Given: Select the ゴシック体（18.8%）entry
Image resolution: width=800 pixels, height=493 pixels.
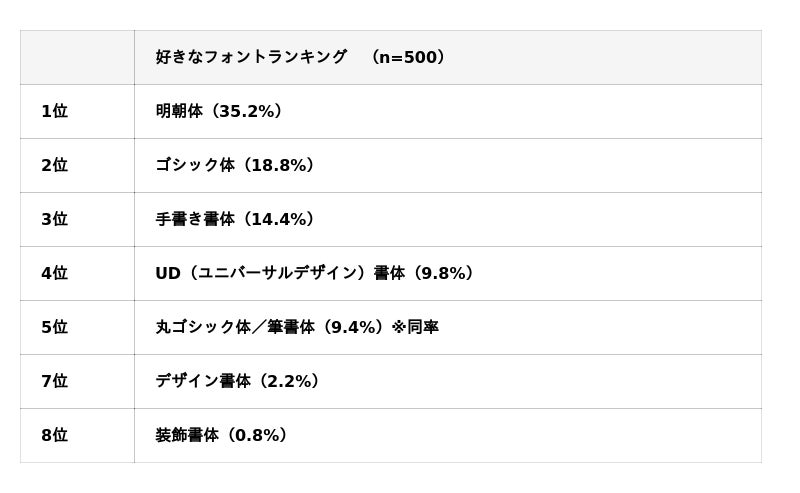Looking at the screenshot, I should 235,165.
